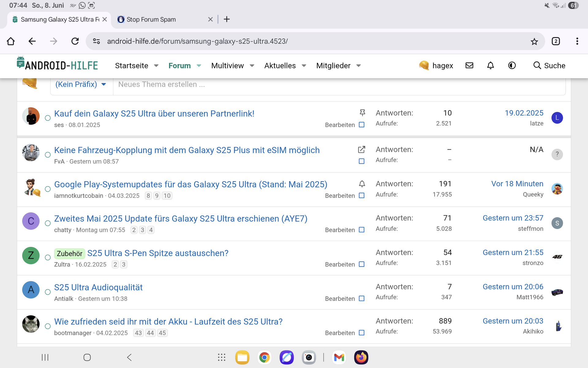The width and height of the screenshot is (588, 368).
Task: Bookmark page with the star icon
Action: coord(534,41)
